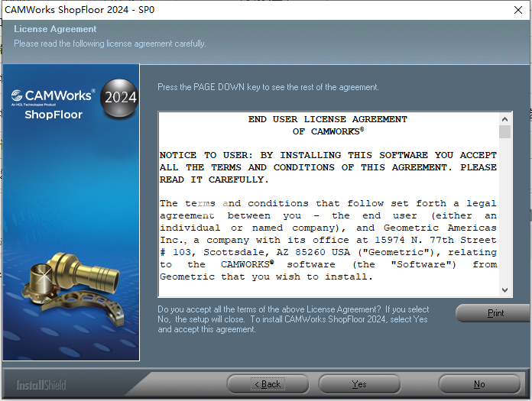Viewport: 532px width, 401px height.
Task: Click the "OF CAMWORKS" title line
Action: pos(328,131)
